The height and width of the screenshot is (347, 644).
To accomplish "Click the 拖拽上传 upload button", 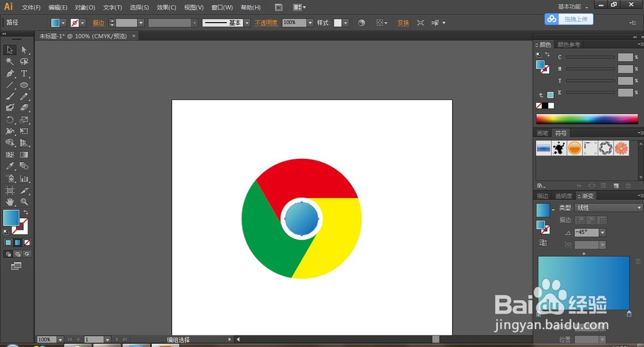I will pos(569,19).
